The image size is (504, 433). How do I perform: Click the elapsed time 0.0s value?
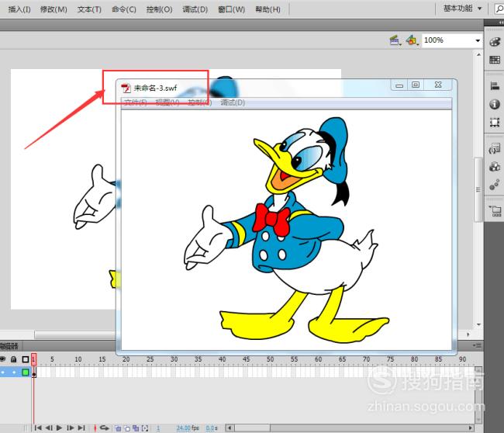point(212,428)
